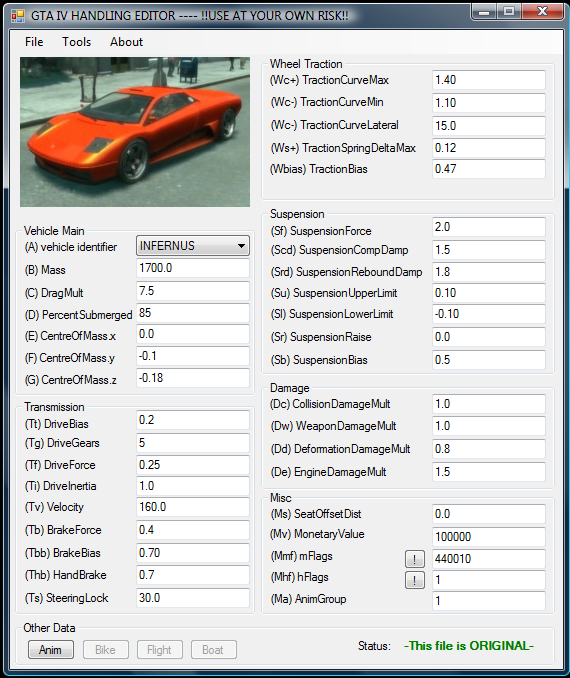Select the DragMult field showing 7.5

pyautogui.click(x=193, y=291)
